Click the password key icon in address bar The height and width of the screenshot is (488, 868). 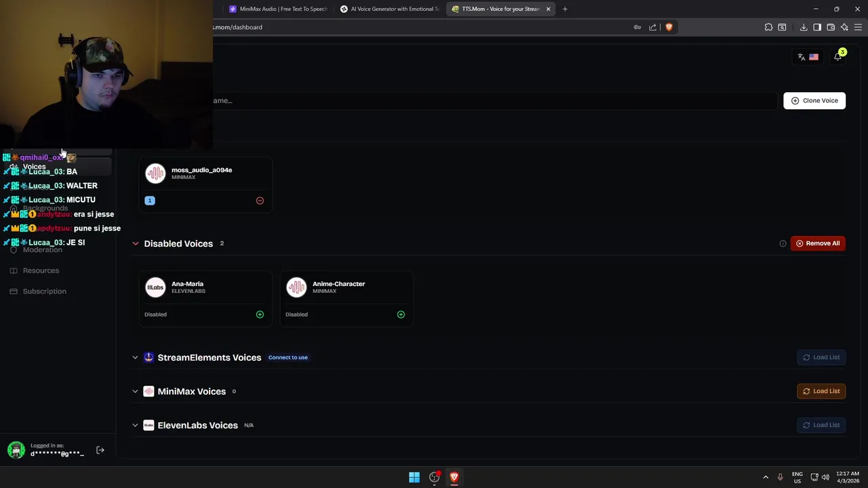point(637,27)
